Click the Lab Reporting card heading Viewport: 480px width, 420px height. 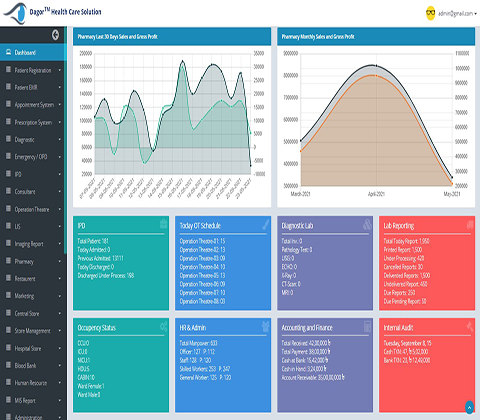click(x=399, y=226)
